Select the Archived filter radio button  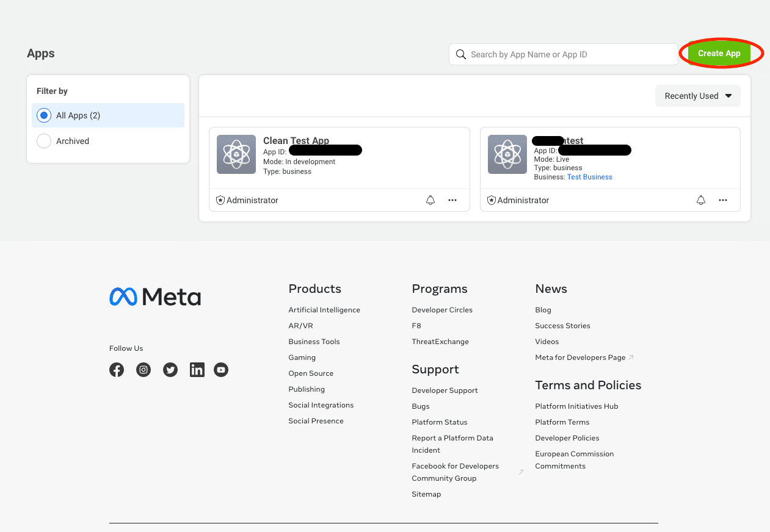click(44, 141)
